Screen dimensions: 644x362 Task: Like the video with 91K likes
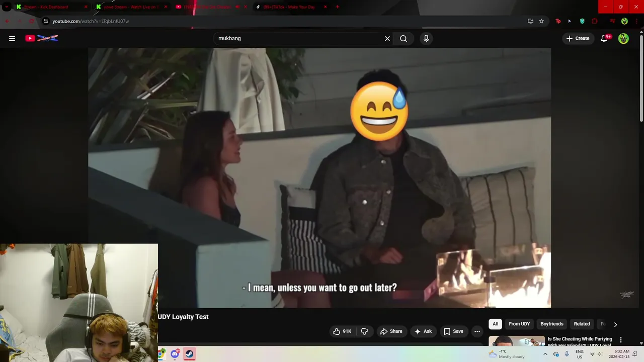pyautogui.click(x=342, y=331)
